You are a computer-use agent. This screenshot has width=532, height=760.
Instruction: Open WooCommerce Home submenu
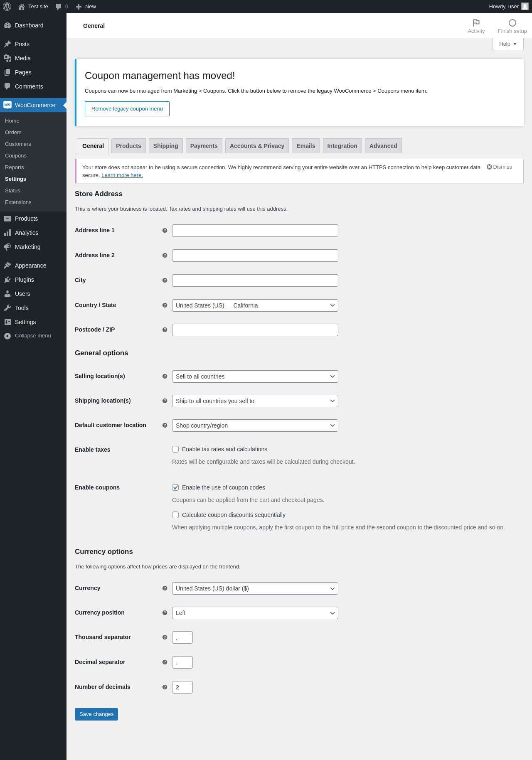pos(33,121)
